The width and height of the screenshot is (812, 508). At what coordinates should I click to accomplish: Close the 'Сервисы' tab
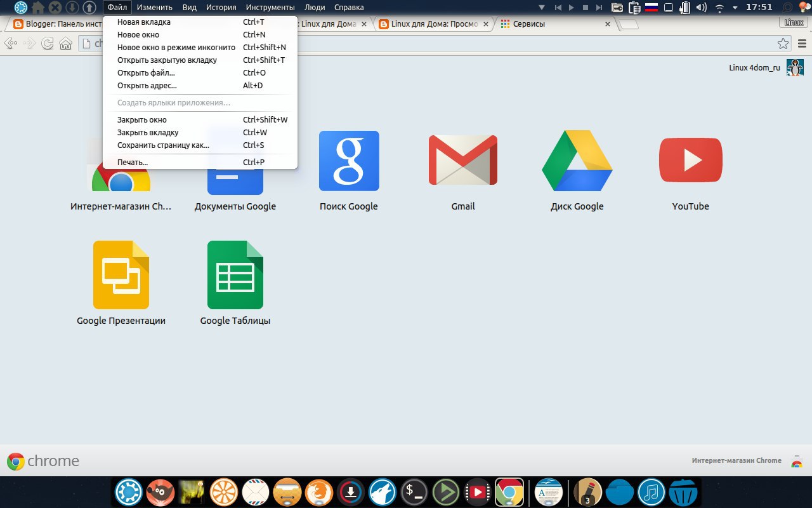click(x=608, y=24)
